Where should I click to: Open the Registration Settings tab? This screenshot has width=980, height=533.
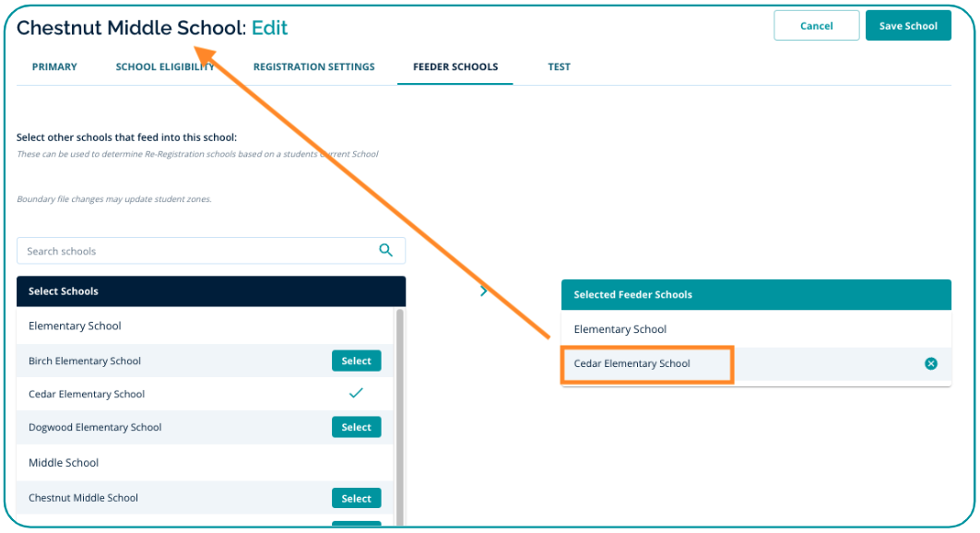313,67
